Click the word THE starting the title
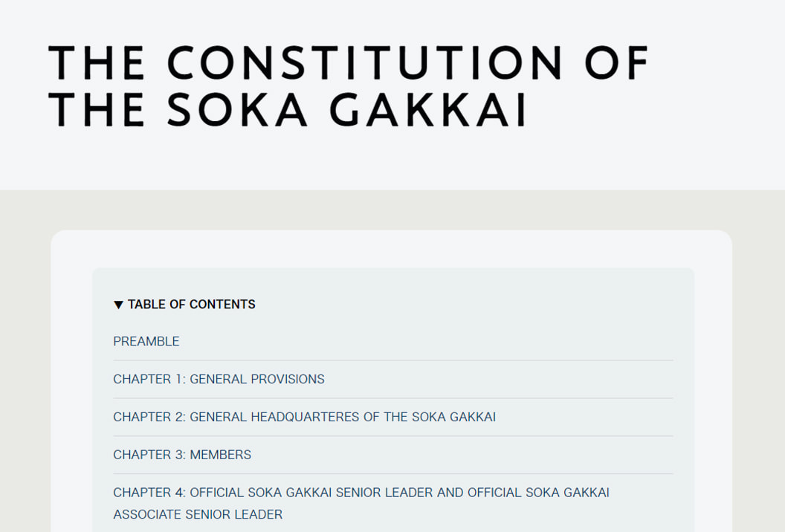785x532 pixels. click(x=97, y=62)
